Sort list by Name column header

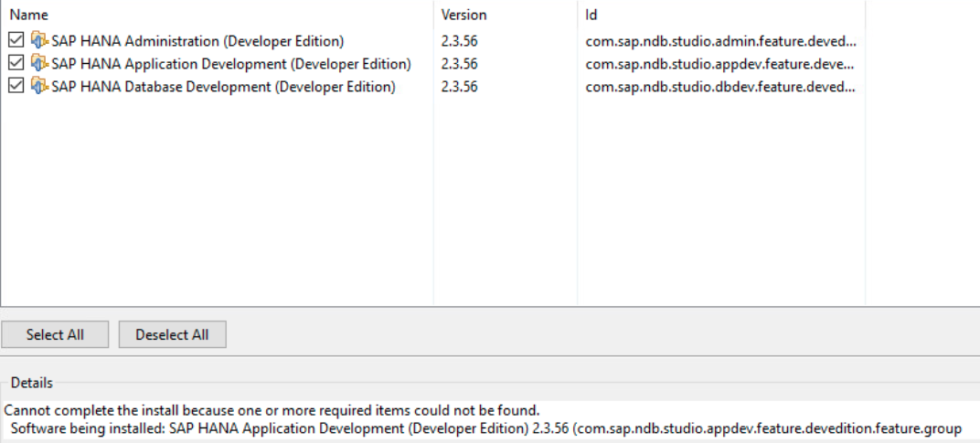[217, 15]
